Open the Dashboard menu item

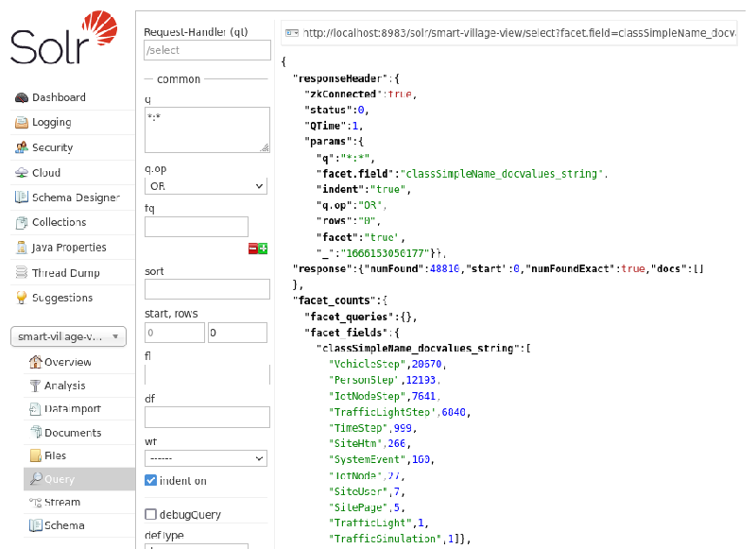[59, 97]
